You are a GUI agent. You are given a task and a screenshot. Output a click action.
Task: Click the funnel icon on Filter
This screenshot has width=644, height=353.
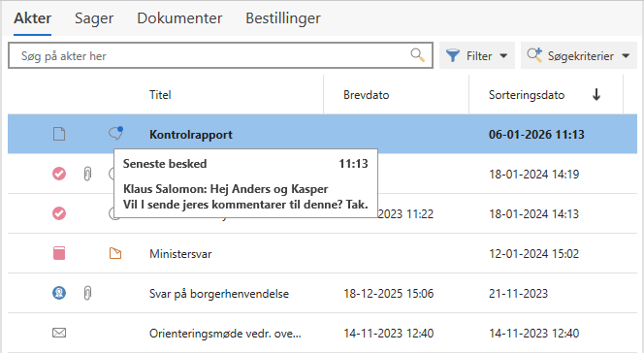click(x=453, y=55)
